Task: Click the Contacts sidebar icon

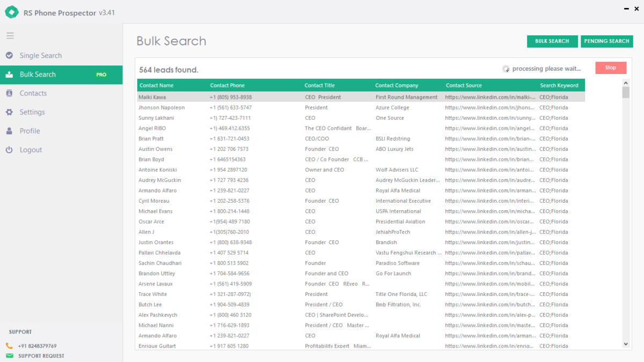Action: 9,93
